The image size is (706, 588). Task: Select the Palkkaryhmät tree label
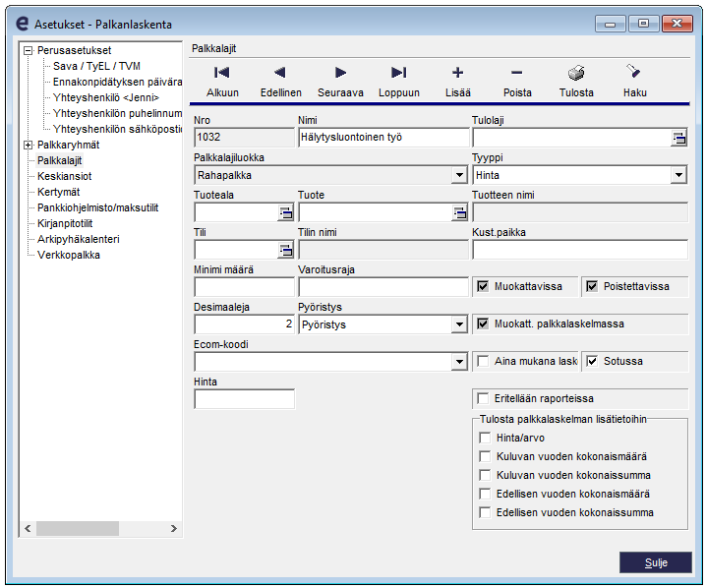[68, 145]
